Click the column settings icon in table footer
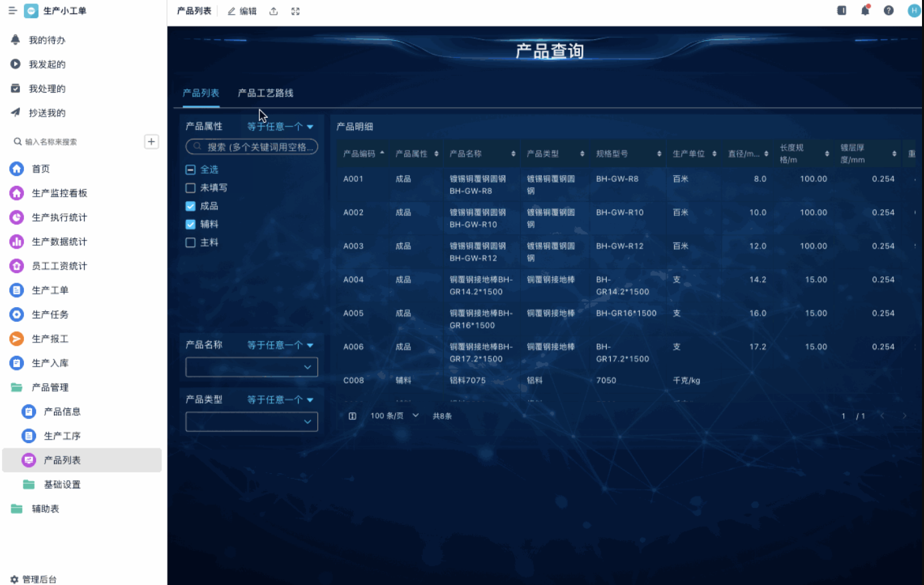Image resolution: width=924 pixels, height=585 pixels. tap(353, 416)
